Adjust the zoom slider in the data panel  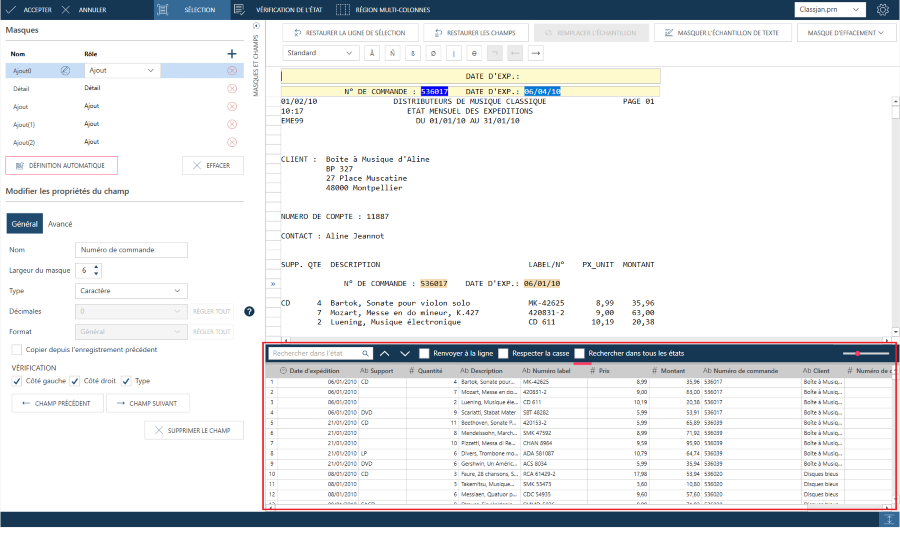(858, 353)
